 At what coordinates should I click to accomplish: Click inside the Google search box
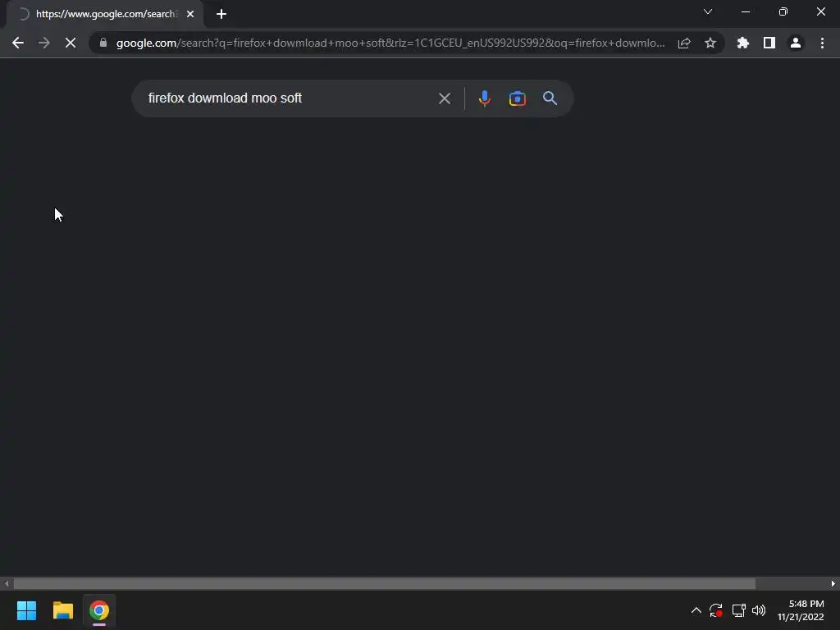[x=290, y=98]
